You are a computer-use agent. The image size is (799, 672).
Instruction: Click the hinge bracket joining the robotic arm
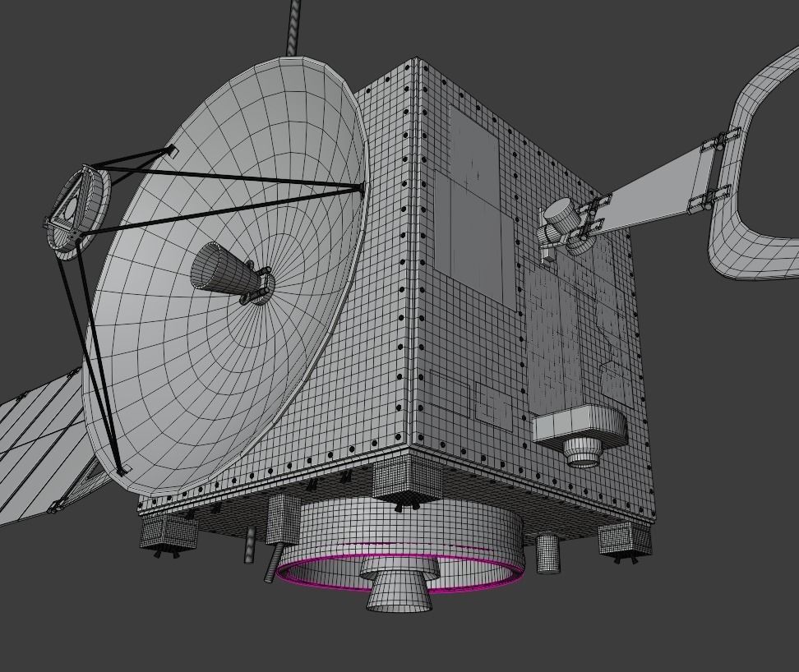(x=596, y=218)
